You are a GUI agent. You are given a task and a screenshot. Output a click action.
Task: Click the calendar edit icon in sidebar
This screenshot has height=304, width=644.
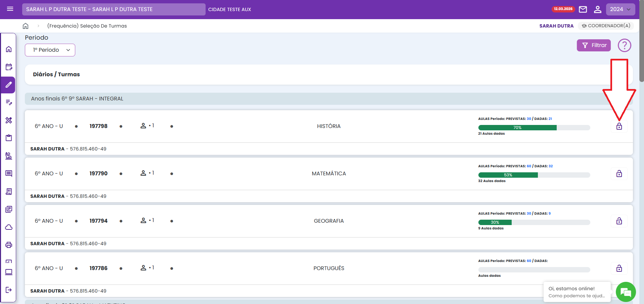pos(9,67)
